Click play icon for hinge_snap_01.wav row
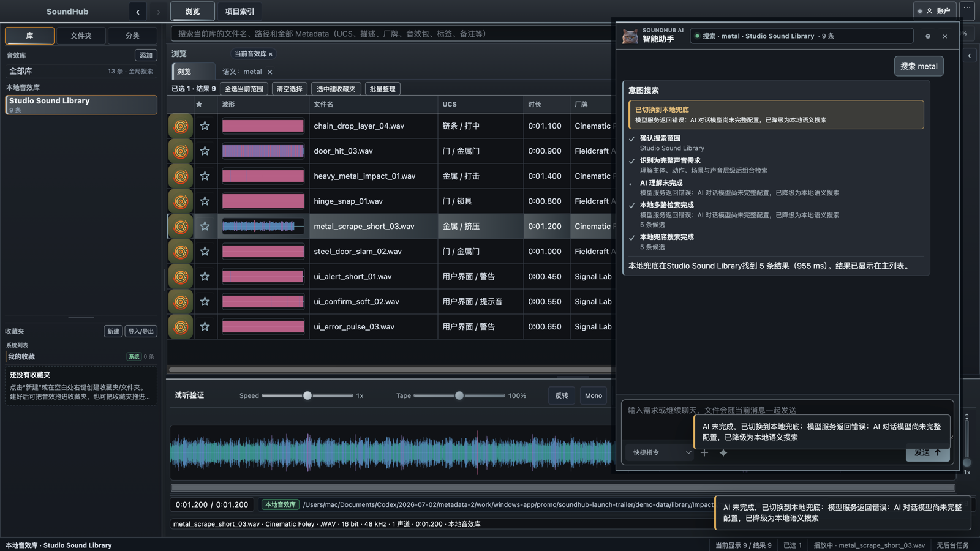 pyautogui.click(x=181, y=201)
